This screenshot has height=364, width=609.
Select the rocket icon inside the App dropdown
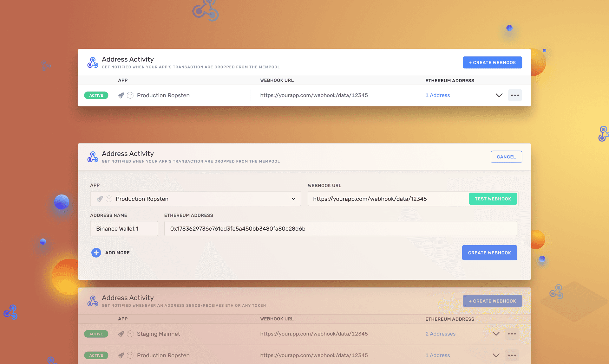100,199
